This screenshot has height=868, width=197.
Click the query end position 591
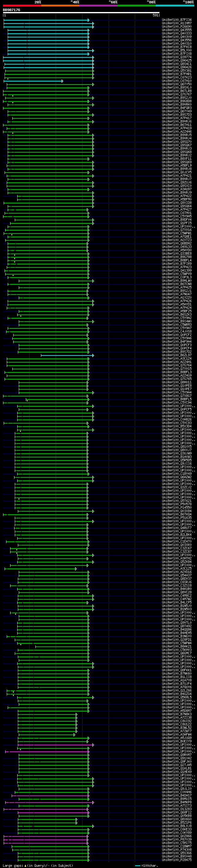[155, 15]
